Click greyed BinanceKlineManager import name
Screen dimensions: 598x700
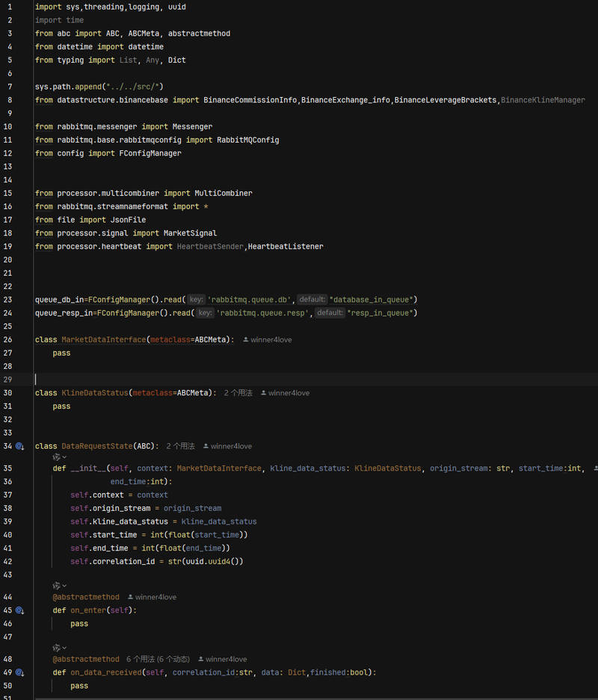coord(543,100)
